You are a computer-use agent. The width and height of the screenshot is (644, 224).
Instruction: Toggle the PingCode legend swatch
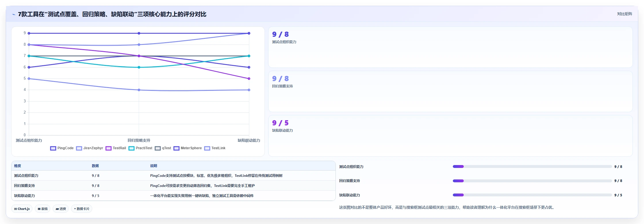53,148
